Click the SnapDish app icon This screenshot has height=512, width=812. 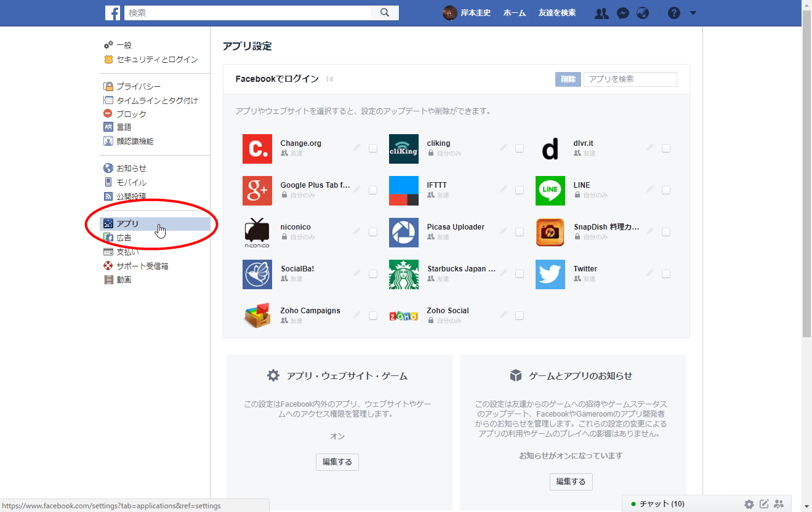tap(550, 232)
